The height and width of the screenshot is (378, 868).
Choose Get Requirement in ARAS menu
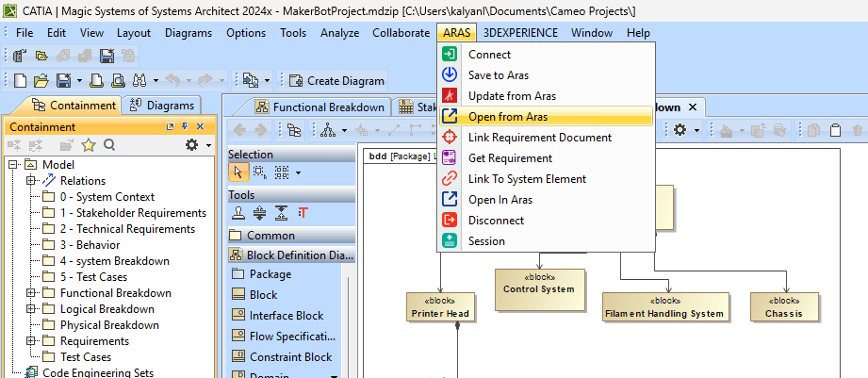pos(546,157)
